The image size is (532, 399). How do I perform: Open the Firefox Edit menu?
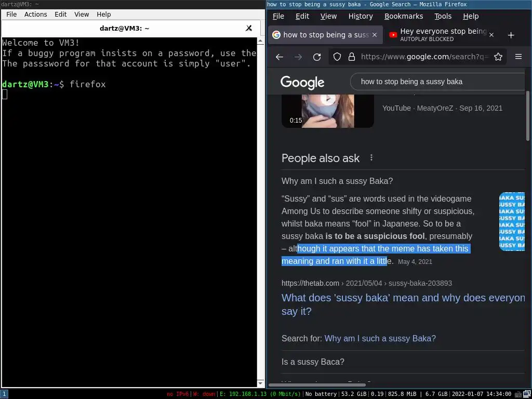pos(302,16)
